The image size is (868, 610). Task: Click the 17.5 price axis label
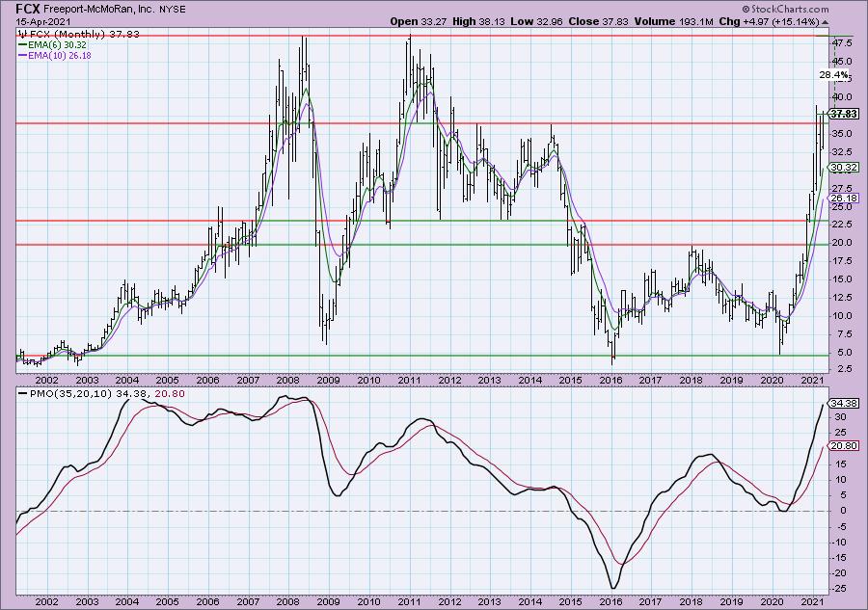tap(843, 261)
